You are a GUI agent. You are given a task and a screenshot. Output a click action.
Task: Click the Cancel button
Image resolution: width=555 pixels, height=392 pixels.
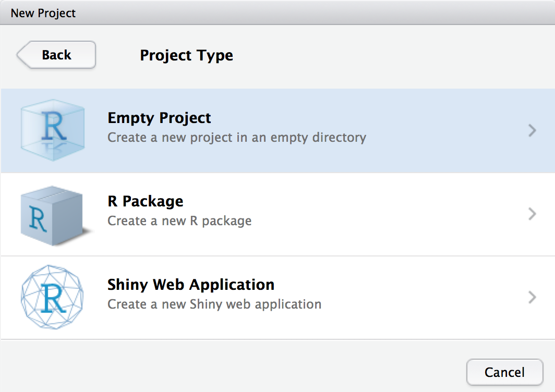tap(504, 372)
